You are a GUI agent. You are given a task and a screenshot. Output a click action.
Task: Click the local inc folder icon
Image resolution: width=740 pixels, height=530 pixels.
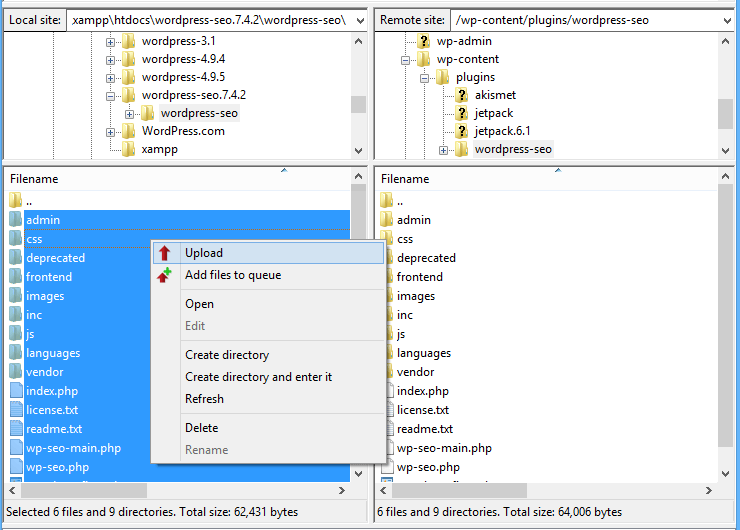[x=16, y=314]
